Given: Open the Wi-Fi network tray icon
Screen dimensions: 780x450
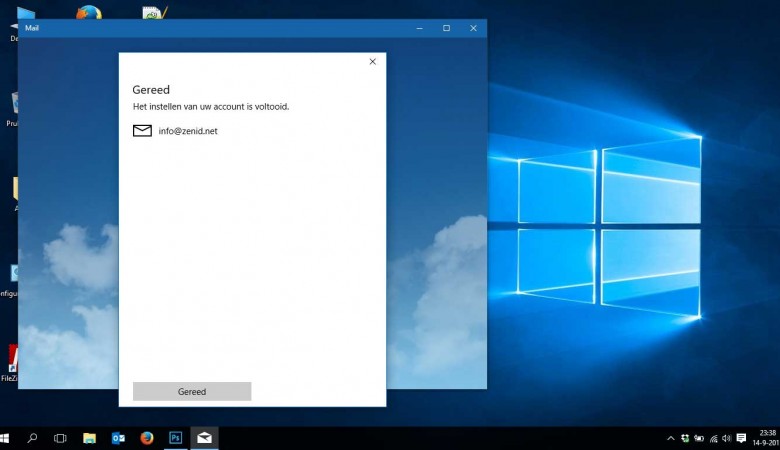Looking at the screenshot, I should click(713, 438).
